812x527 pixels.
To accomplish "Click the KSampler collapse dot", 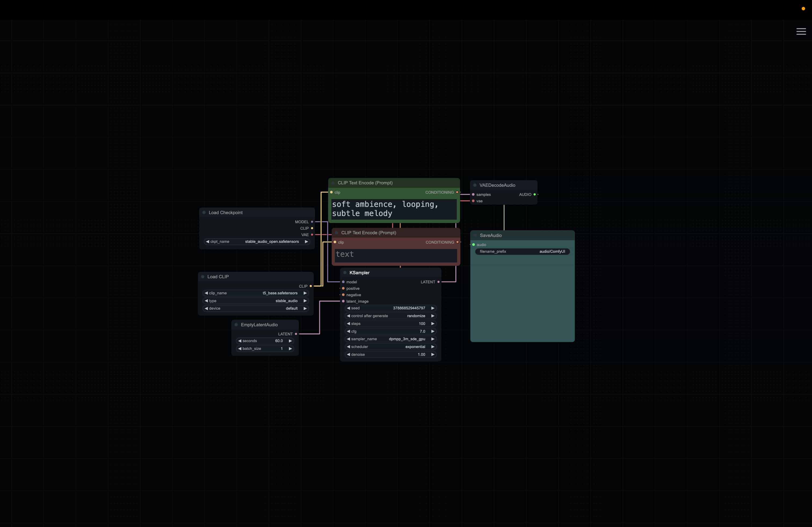I will click(x=345, y=273).
